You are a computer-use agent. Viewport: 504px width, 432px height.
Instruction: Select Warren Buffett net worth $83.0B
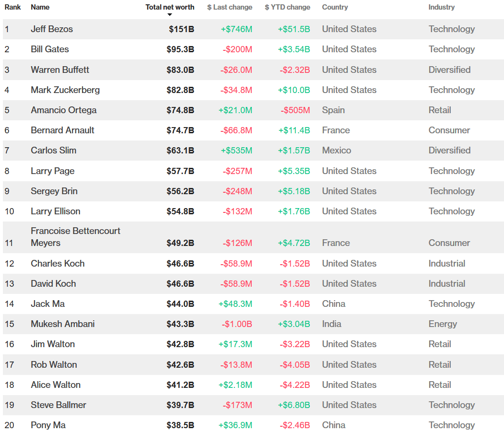[x=180, y=70]
